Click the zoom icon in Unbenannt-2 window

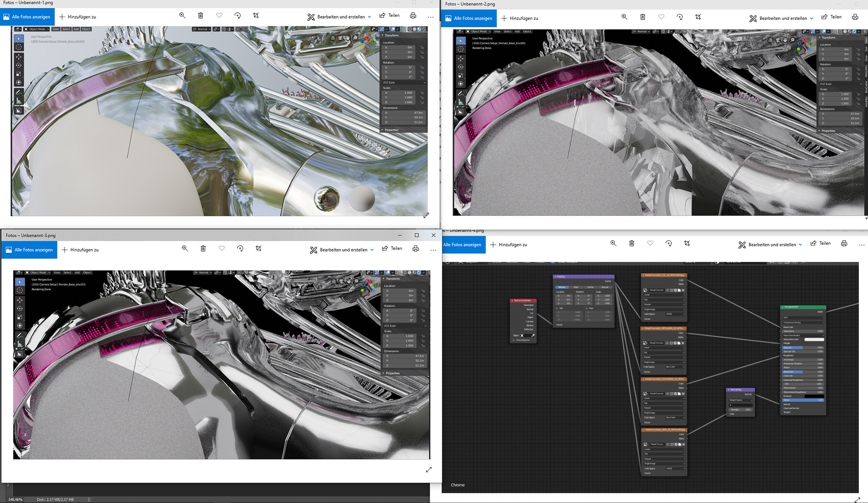(x=624, y=17)
